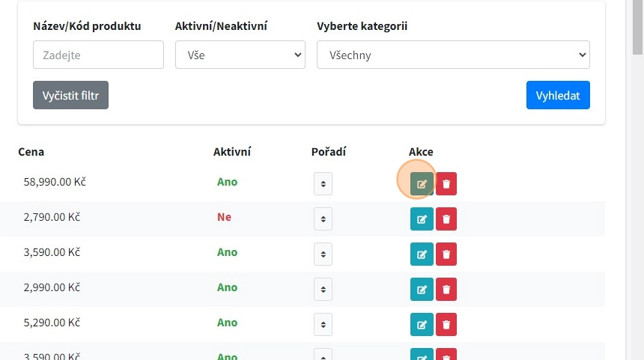
Task: Edit the 3,590.00 Kč product
Action: [422, 254]
